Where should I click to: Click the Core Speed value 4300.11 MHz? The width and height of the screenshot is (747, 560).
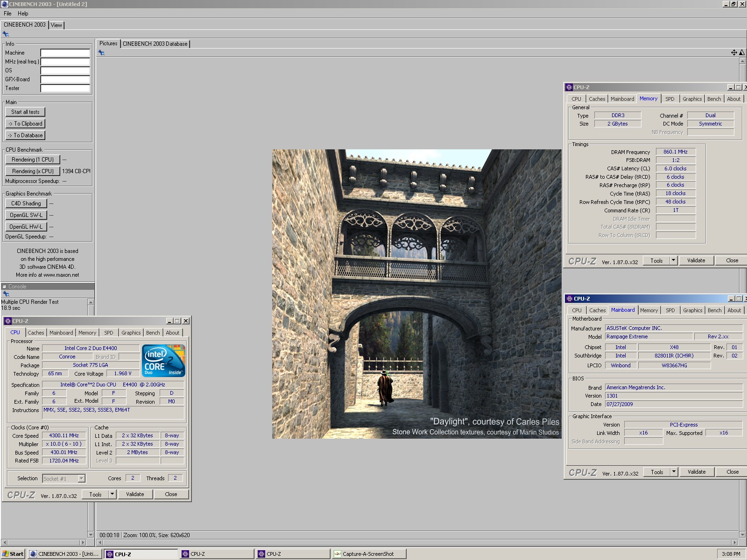pos(64,435)
